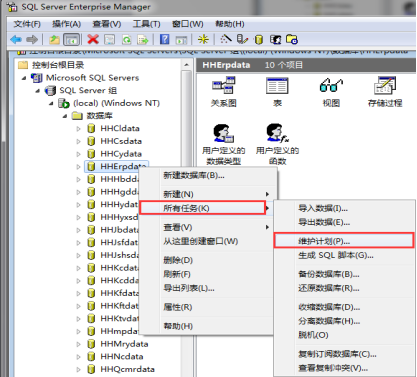
Task: Collapse the 数据库 folder node
Action: (x=65, y=116)
